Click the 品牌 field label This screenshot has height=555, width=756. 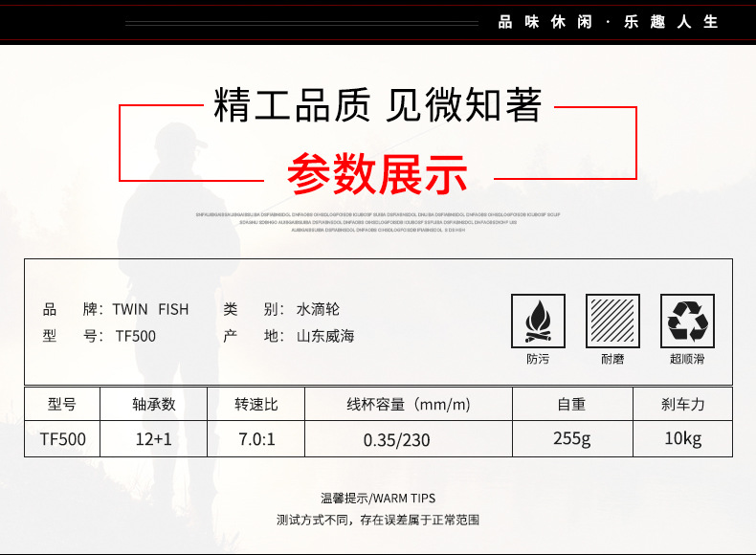[x=73, y=309]
